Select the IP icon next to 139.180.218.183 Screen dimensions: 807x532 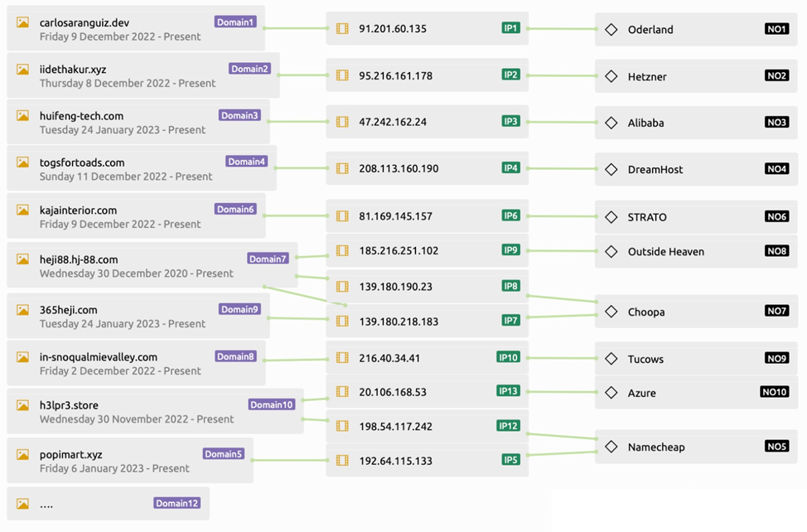tap(342, 322)
